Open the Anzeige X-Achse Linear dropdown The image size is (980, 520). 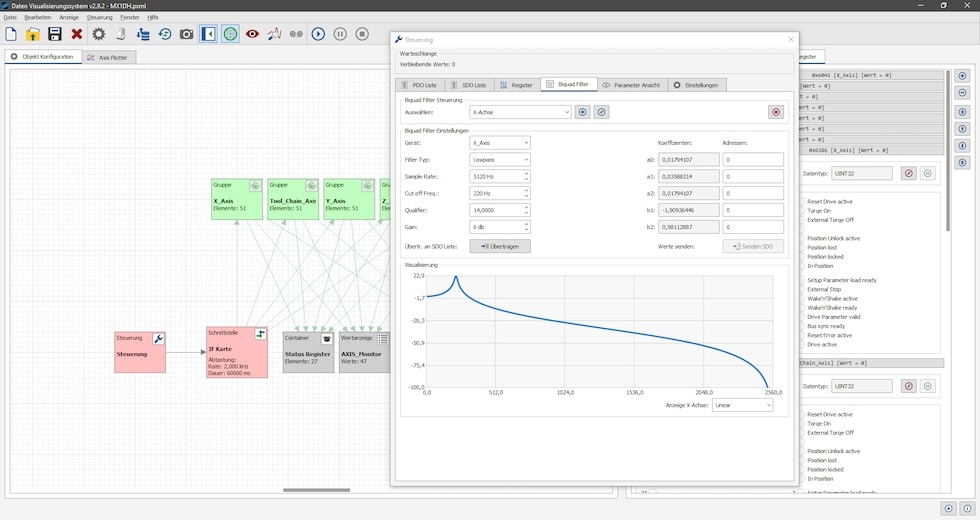[742, 405]
